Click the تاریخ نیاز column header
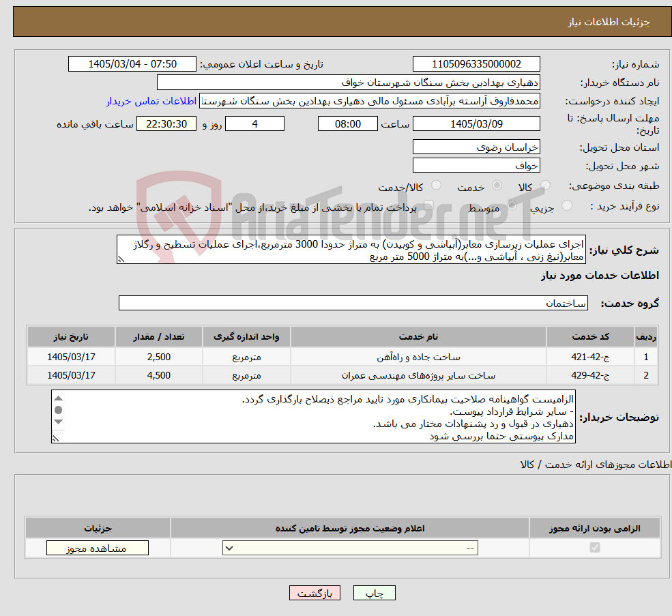This screenshot has width=672, height=616. (71, 337)
